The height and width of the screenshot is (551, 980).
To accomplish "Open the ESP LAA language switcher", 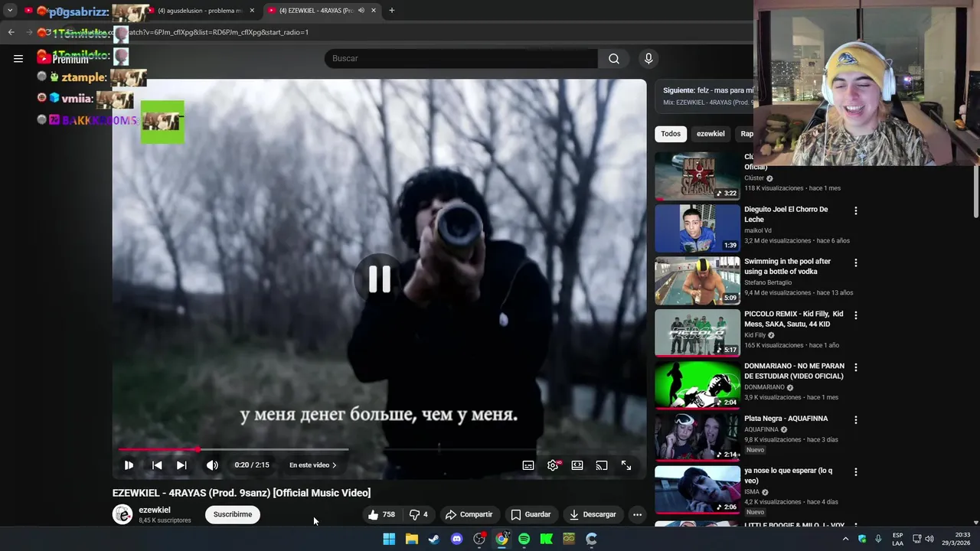I will pos(897,539).
